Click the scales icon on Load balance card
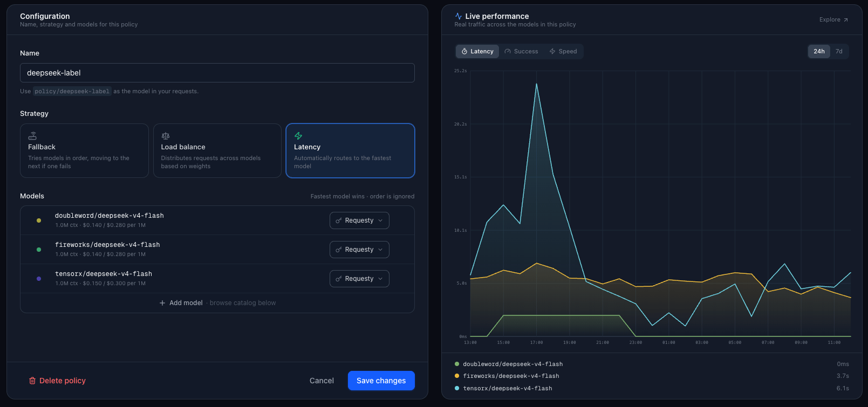This screenshot has height=407, width=868. point(166,136)
